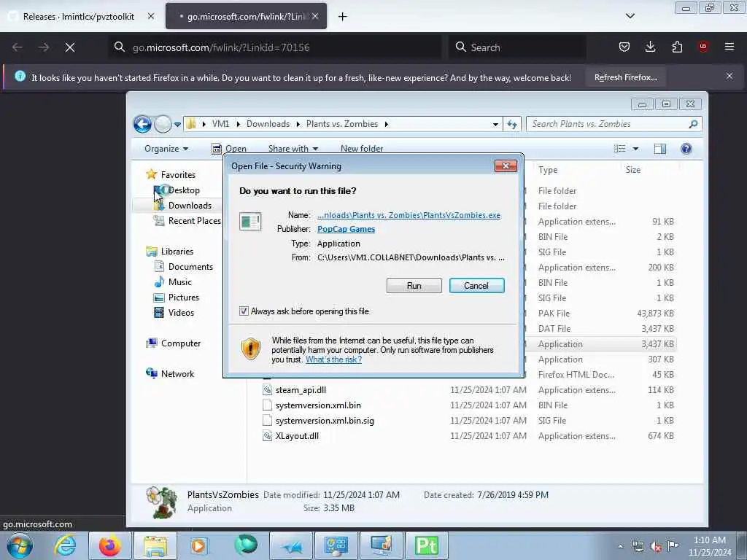Click the uBlock Origin toolbar icon

[703, 47]
